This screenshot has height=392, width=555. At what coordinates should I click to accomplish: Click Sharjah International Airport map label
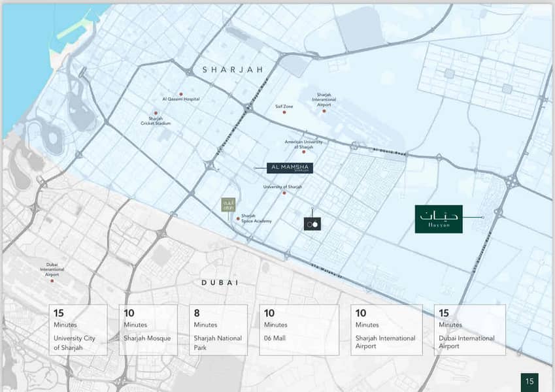(324, 100)
